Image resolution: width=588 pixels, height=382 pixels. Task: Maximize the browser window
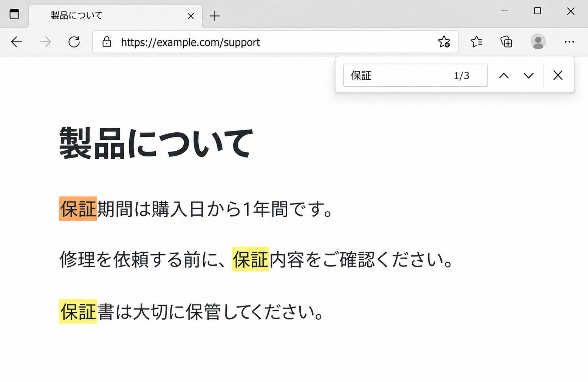537,11
